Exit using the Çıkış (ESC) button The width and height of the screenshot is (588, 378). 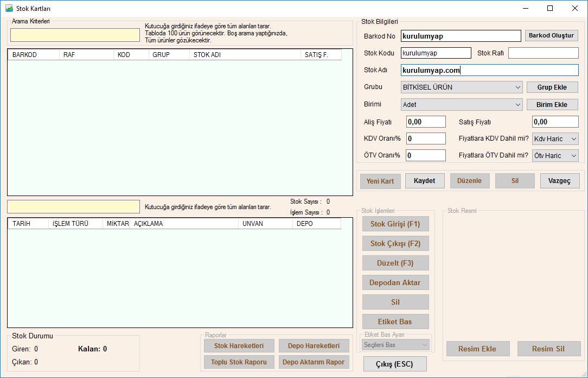[x=395, y=364]
